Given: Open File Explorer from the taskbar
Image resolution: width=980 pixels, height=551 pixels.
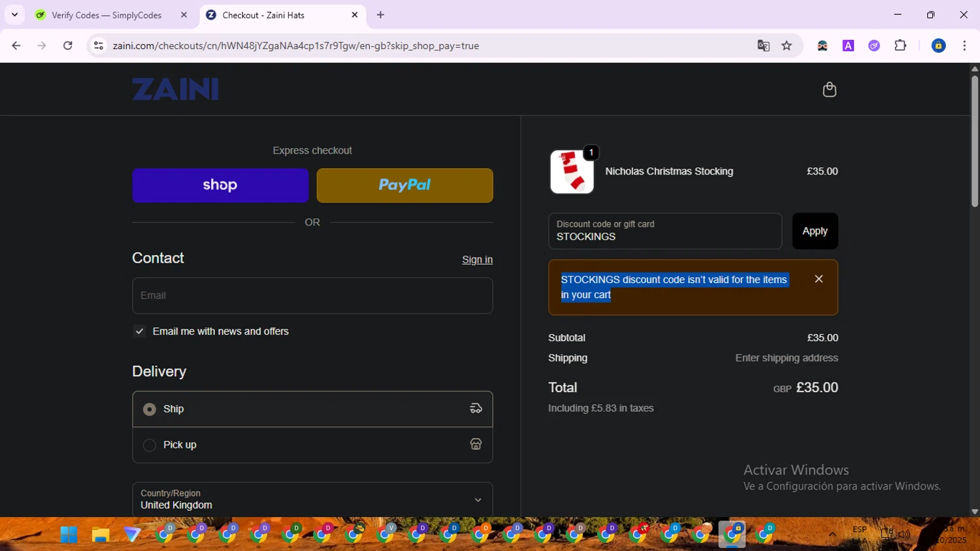Looking at the screenshot, I should click(100, 535).
